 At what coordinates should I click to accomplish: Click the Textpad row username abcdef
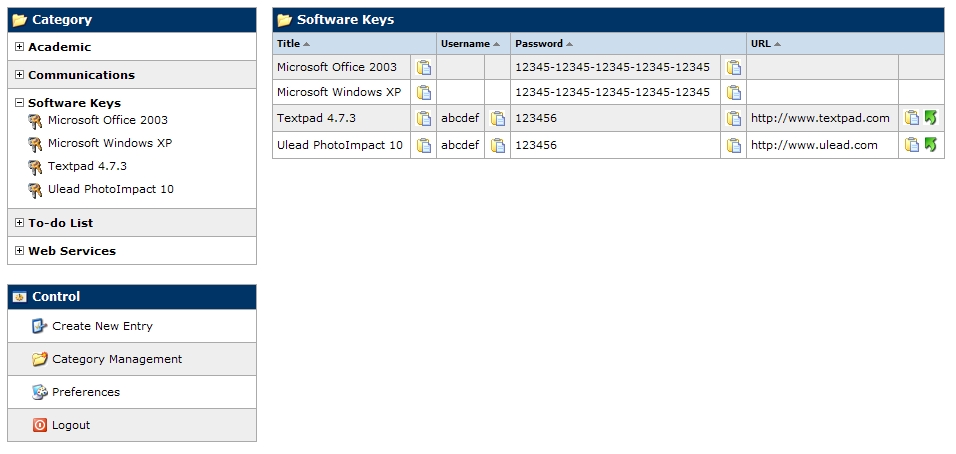(460, 118)
